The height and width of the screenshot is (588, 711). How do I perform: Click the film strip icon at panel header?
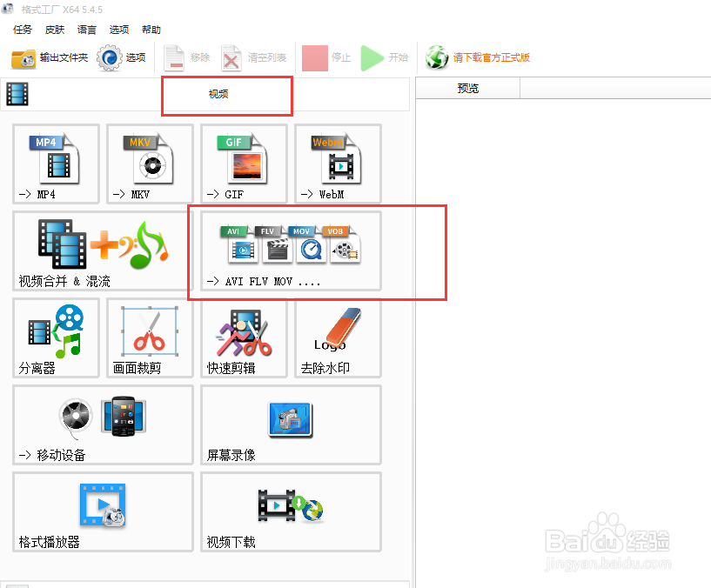tap(17, 94)
